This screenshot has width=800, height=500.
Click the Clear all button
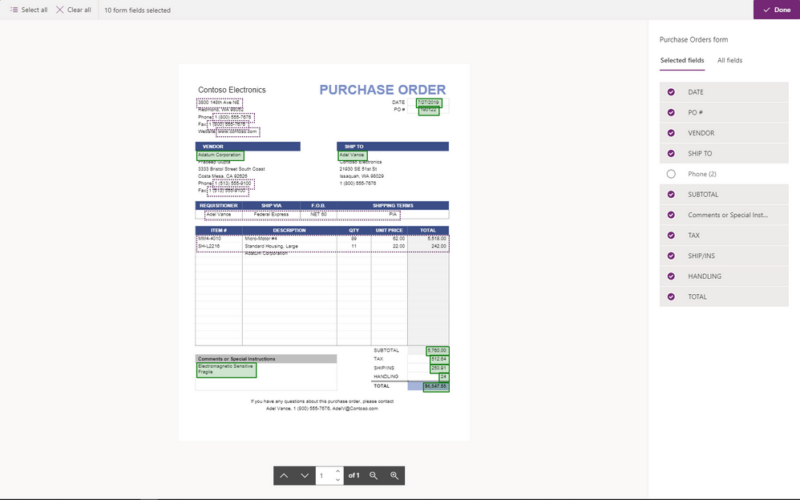(x=73, y=10)
